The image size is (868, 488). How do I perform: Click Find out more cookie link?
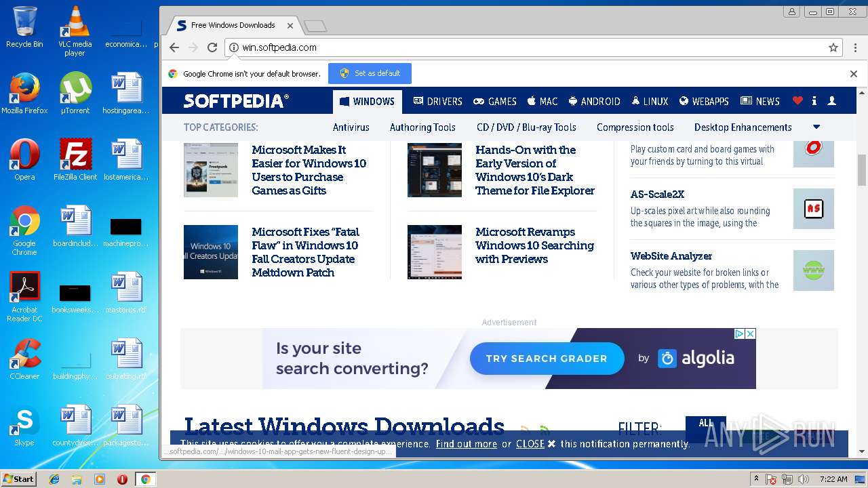coord(467,444)
